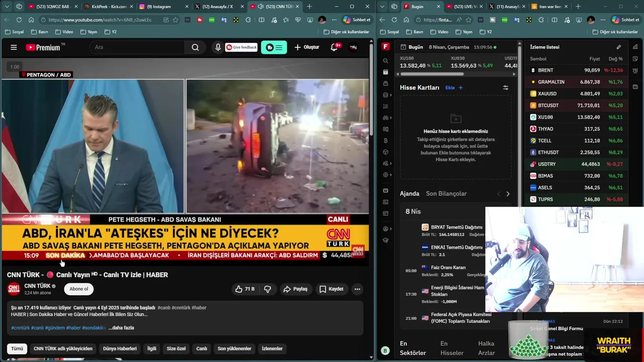The width and height of the screenshot is (644, 362).
Task: Select Son yüklenenler chip
Action: [x=234, y=348]
